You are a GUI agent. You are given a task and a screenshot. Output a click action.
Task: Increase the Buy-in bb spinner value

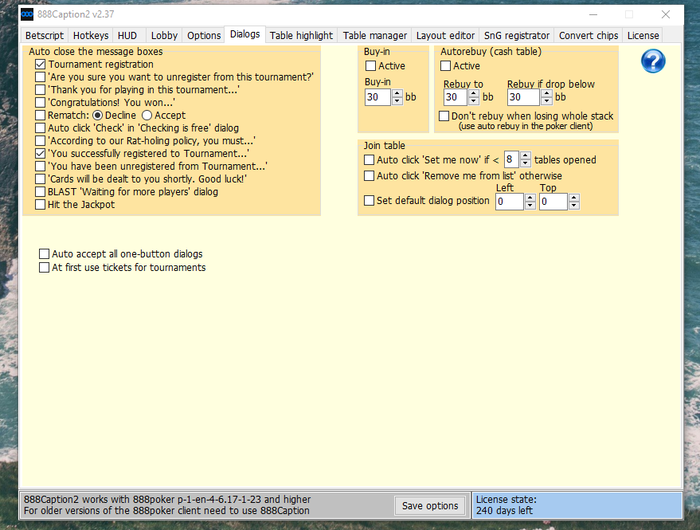(x=397, y=93)
